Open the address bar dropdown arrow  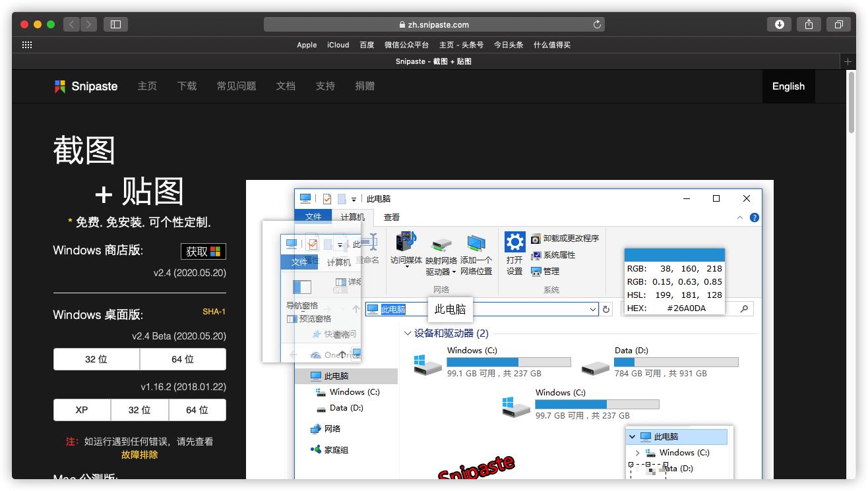[593, 309]
